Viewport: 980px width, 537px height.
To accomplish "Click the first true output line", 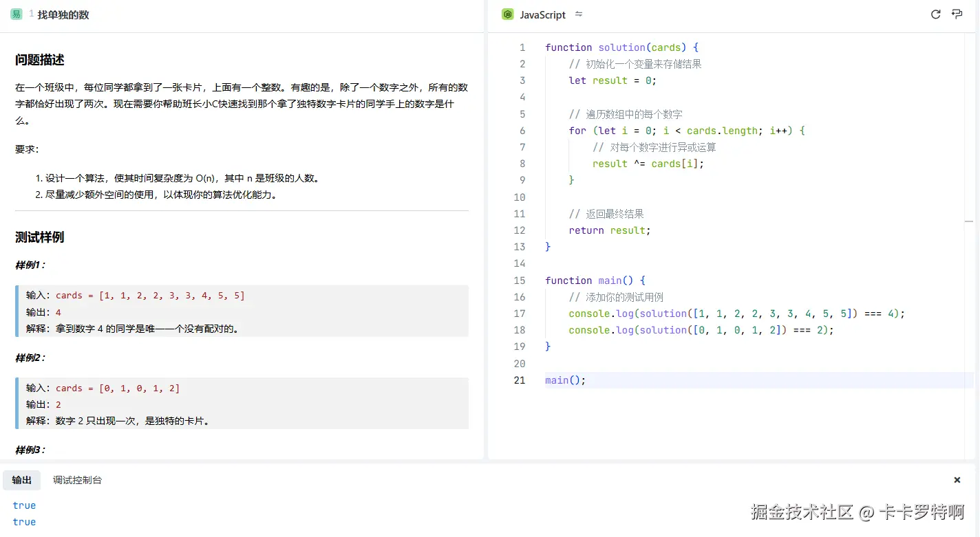I will 24,505.
